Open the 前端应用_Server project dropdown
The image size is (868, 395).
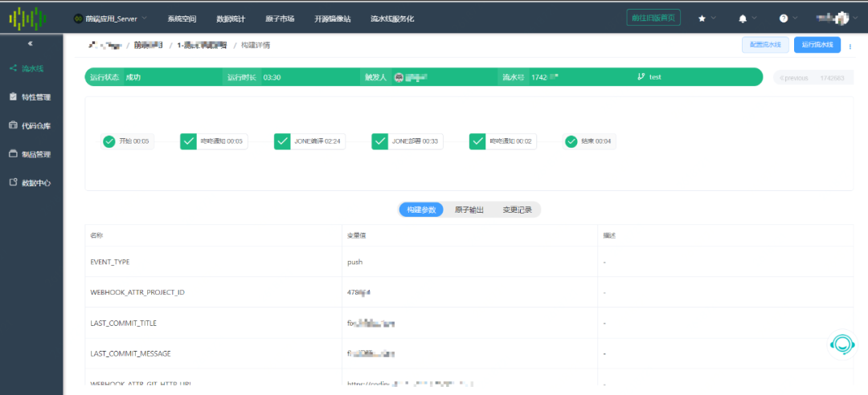(x=110, y=18)
